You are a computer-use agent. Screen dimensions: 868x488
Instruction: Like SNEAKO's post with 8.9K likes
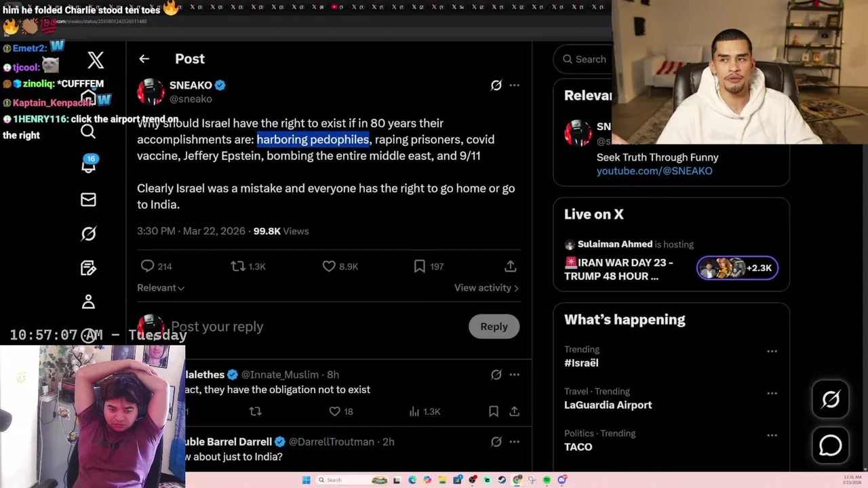click(x=340, y=266)
